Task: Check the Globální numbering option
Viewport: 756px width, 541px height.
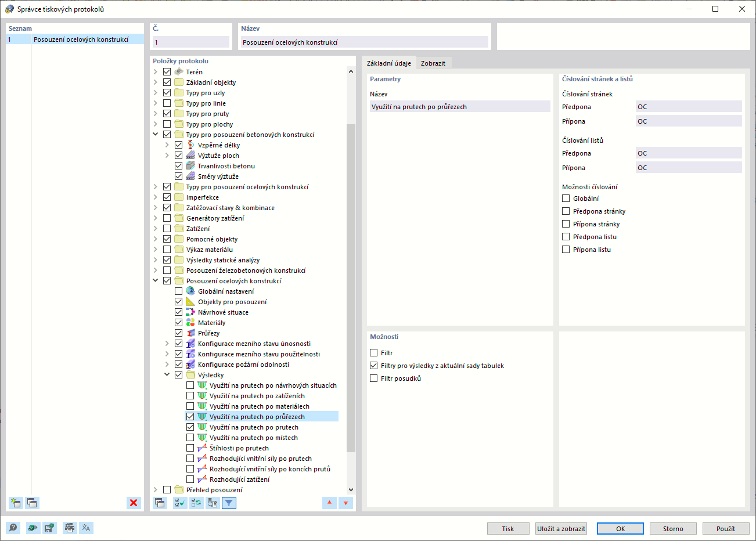Action: pos(566,199)
